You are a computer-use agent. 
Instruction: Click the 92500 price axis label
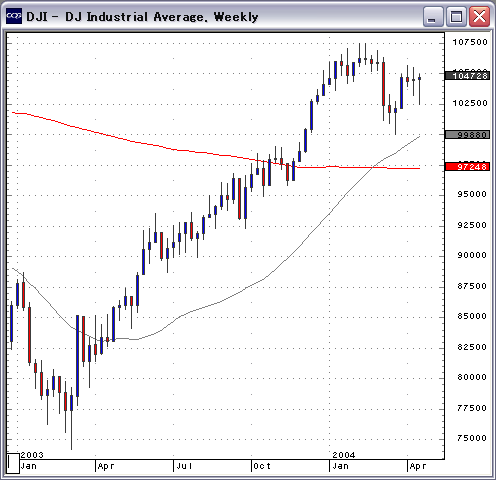point(472,225)
